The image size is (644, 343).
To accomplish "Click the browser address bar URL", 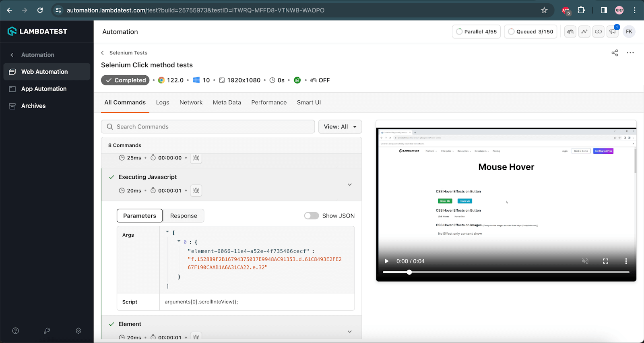I will click(x=196, y=10).
